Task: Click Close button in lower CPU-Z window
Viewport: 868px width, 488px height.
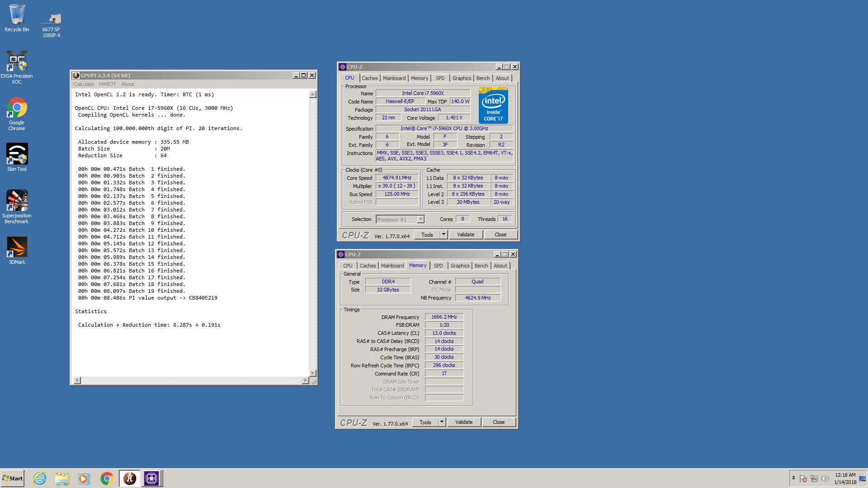Action: (499, 422)
